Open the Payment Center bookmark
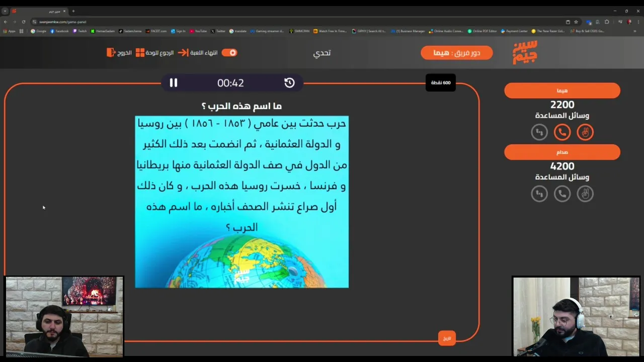Screen dimensions: 644x362 tap(514, 31)
